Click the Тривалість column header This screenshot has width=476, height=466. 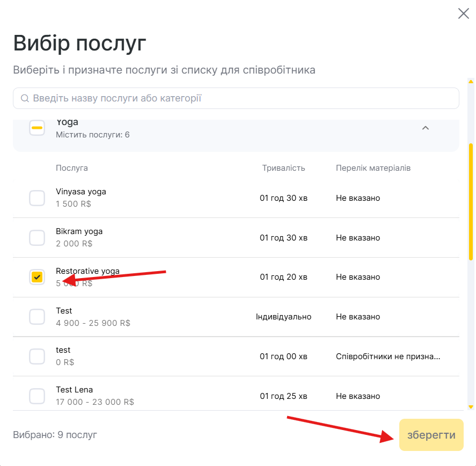tap(283, 168)
